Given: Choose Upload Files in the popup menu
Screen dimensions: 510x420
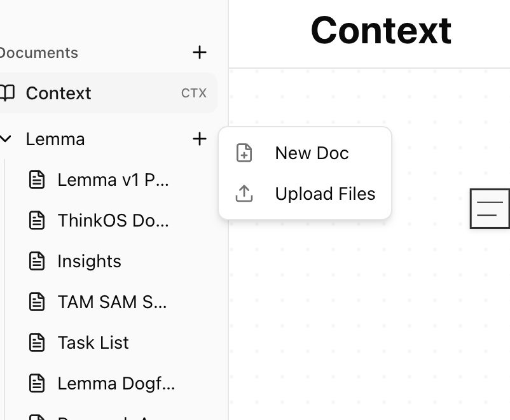Looking at the screenshot, I should tap(325, 194).
